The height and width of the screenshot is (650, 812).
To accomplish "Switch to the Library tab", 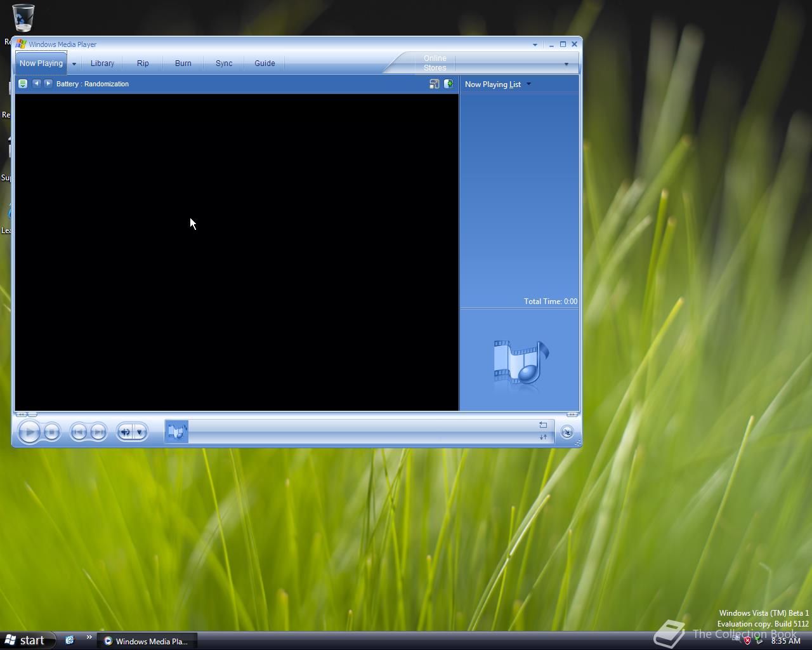I will [102, 63].
